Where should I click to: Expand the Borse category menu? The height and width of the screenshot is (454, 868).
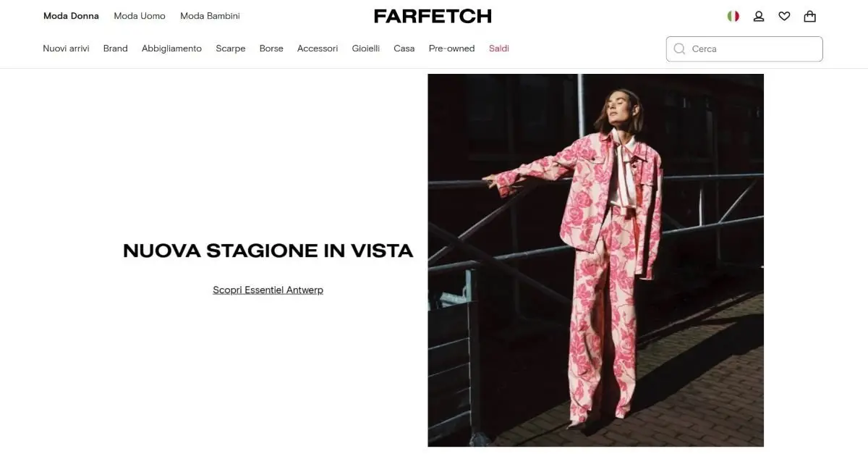271,49
